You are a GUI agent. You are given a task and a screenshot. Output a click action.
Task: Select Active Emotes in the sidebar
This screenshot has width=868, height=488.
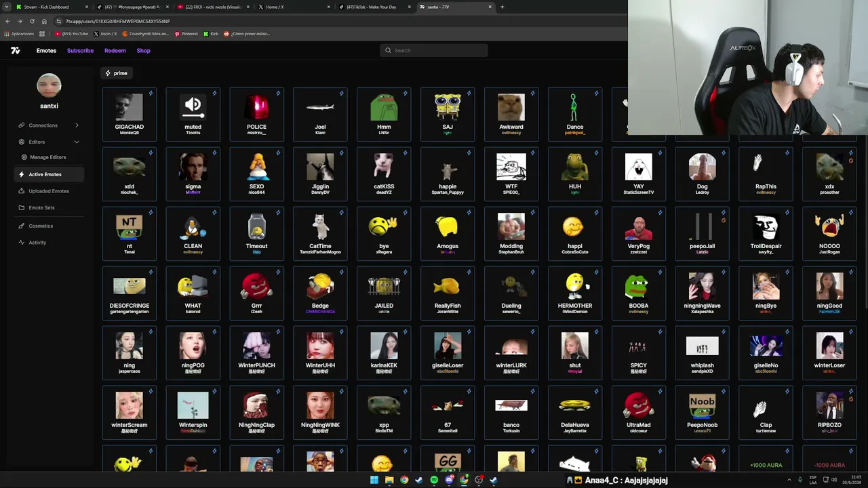click(49, 174)
